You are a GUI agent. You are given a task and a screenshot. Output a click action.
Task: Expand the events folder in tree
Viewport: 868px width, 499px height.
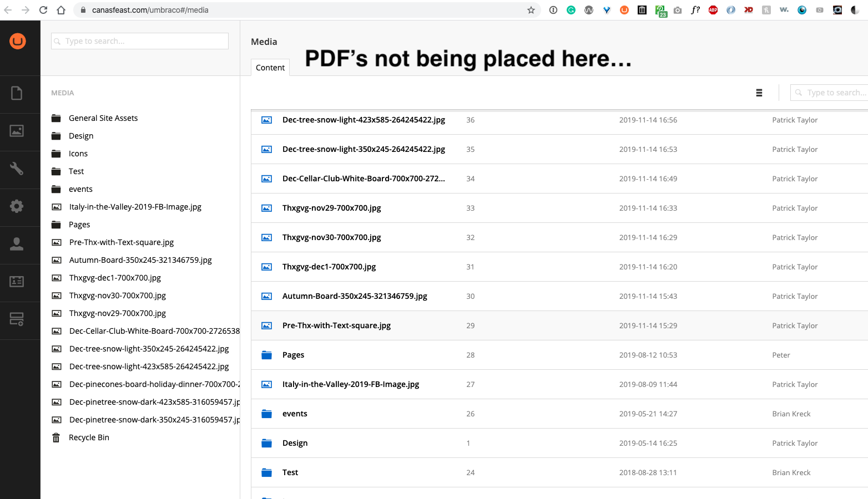(x=80, y=189)
